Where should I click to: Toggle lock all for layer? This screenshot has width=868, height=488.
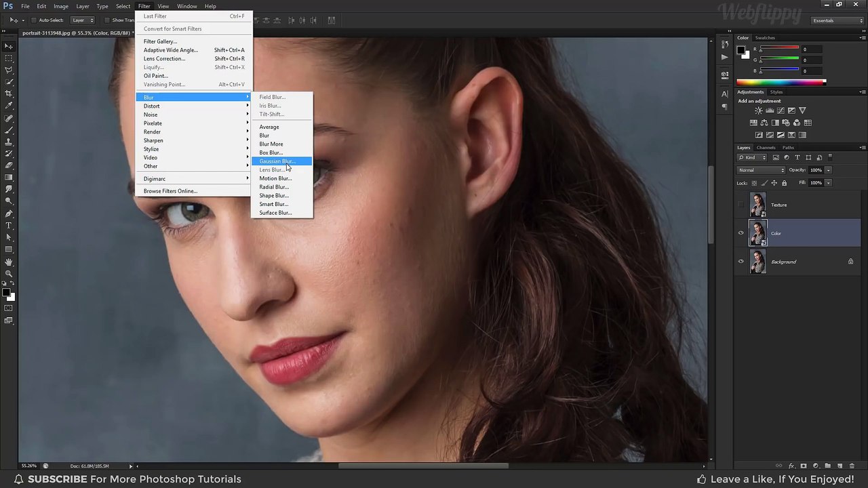coord(785,183)
